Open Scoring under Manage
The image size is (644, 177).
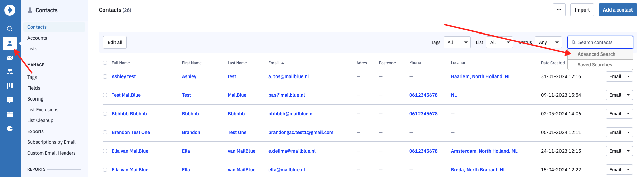[35, 99]
